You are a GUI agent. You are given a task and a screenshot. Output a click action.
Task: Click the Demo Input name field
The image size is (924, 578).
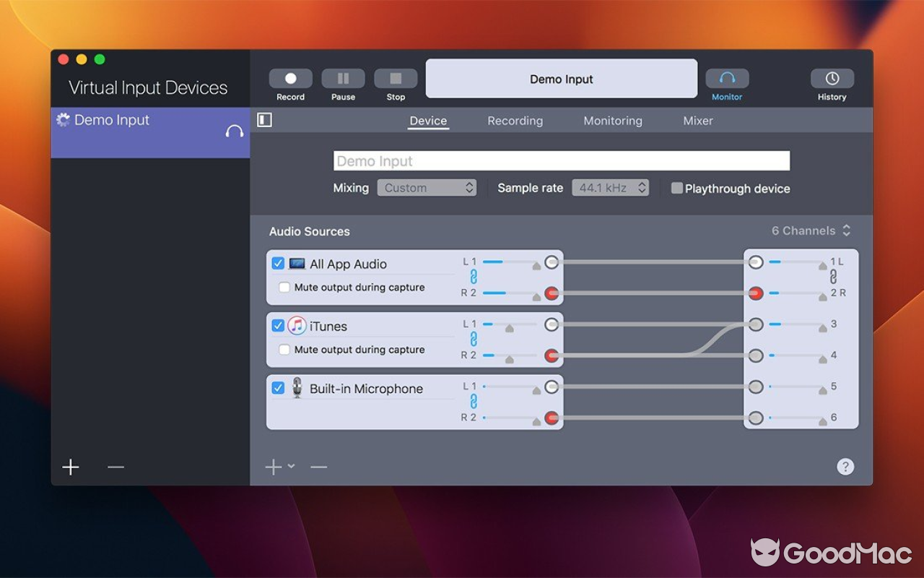561,160
